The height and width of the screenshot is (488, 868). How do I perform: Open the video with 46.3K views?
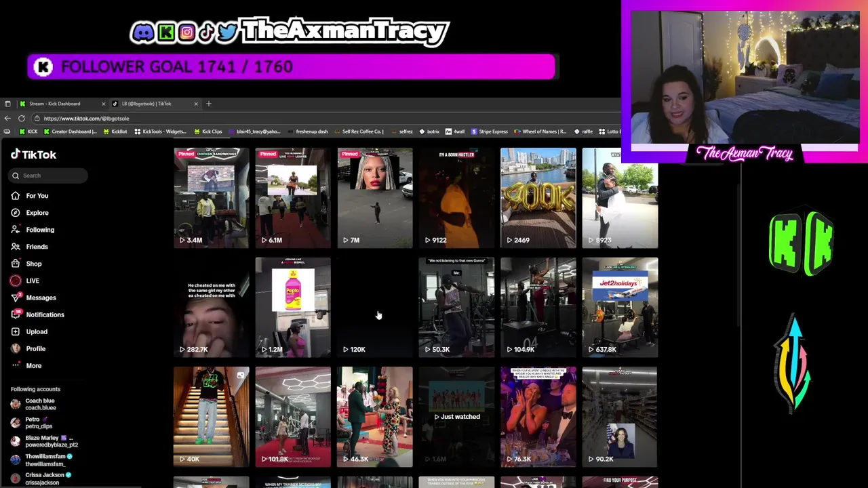(x=375, y=417)
